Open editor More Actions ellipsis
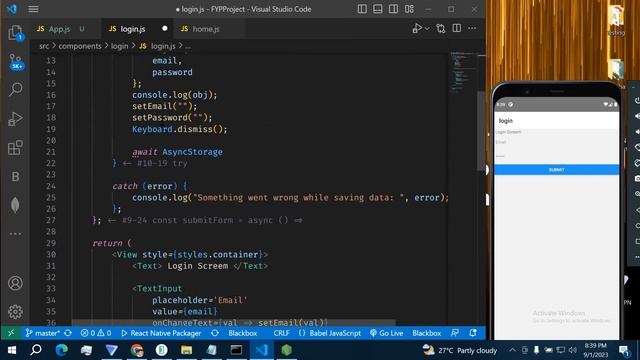640x360 pixels. click(472, 29)
